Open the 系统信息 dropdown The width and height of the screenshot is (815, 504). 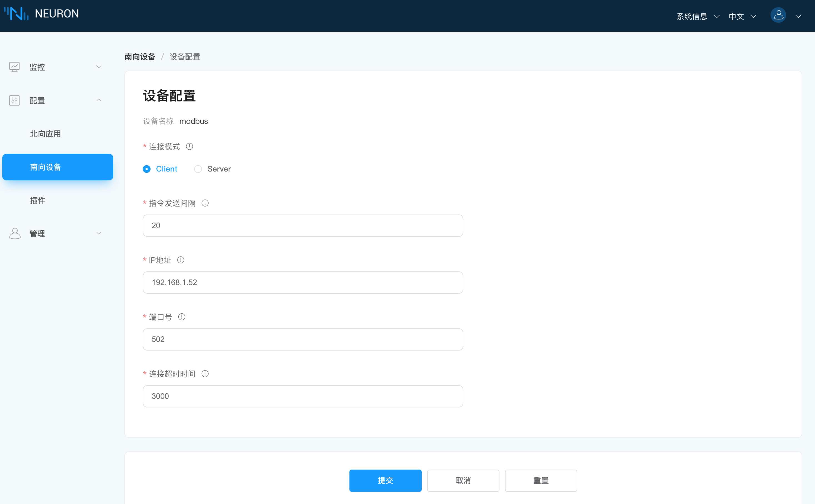[x=697, y=16]
